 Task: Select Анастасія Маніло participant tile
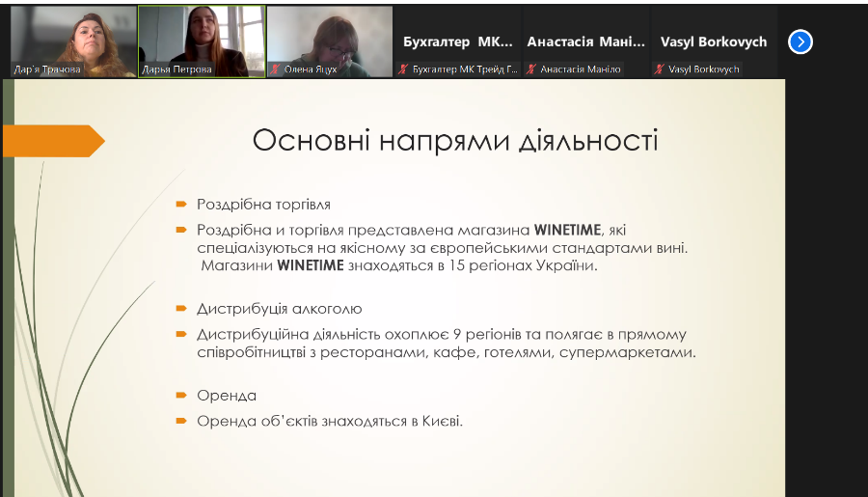pyautogui.click(x=586, y=41)
